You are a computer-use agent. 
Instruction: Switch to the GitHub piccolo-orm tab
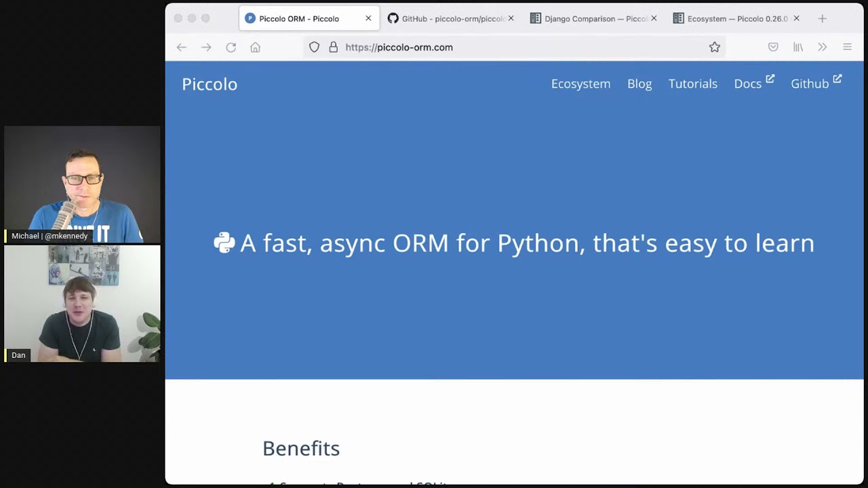tap(448, 18)
